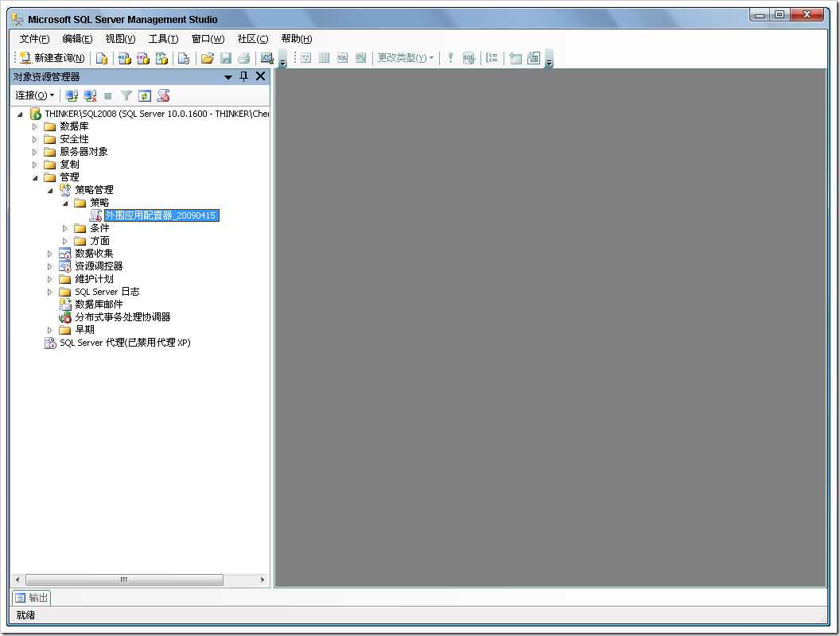The height and width of the screenshot is (636, 840).
Task: Close the 对象资源管理器 panel
Action: 260,76
